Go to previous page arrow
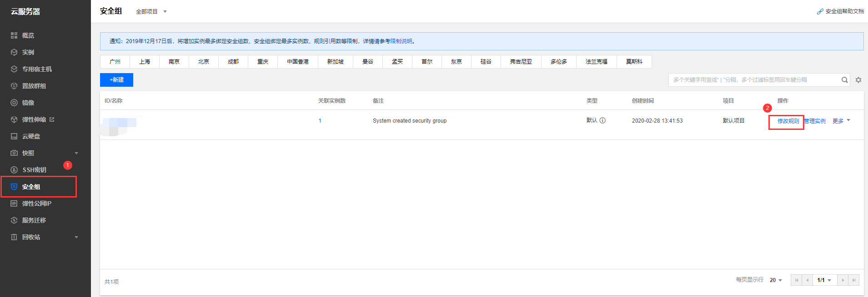The image size is (868, 297). (x=808, y=280)
